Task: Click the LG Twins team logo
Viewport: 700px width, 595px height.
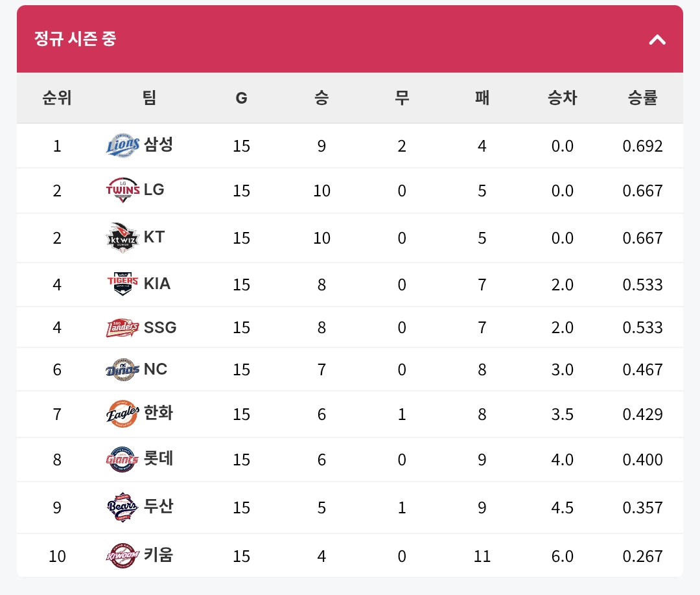Action: pyautogui.click(x=122, y=190)
